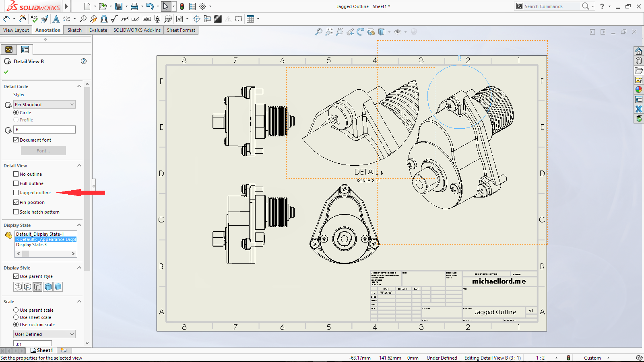
Task: Insert a Center Mark
Action: (x=197, y=19)
